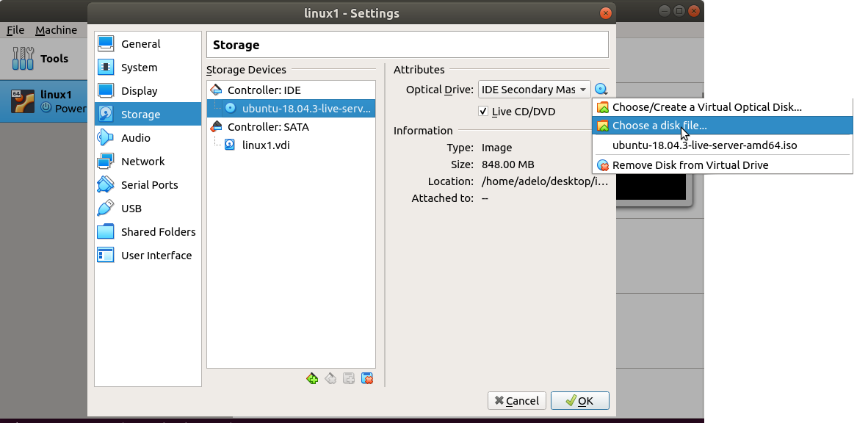Click the Tools icon in the main window
Screen dimensions: 868x423
click(23, 59)
